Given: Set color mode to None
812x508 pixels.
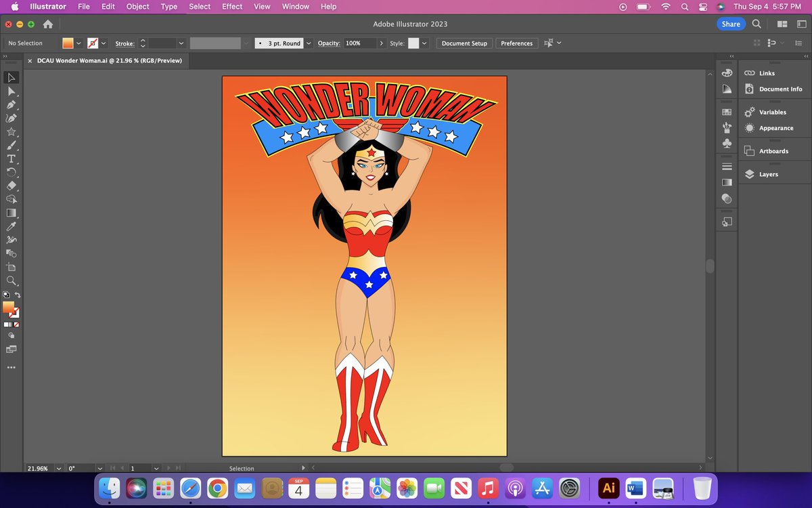Looking at the screenshot, I should [17, 324].
